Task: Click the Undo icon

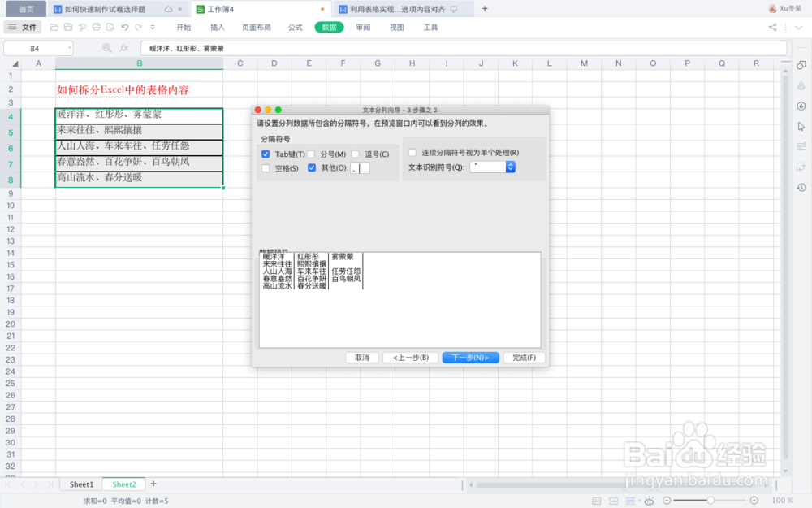Action: (x=124, y=27)
